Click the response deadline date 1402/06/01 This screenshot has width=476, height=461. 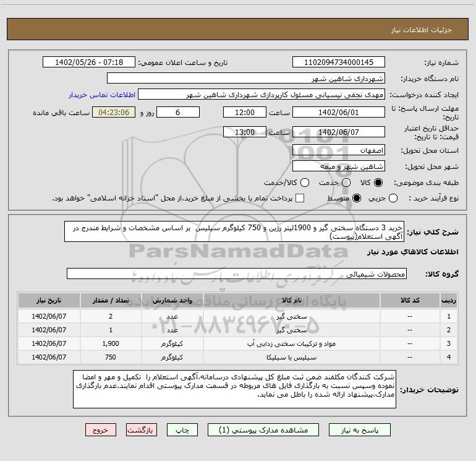[339, 112]
